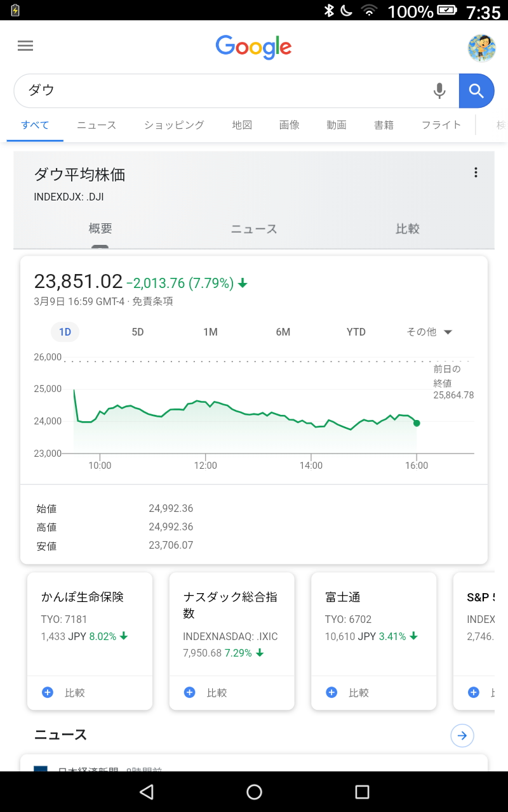Switch to the 書籍 tab
This screenshot has width=508, height=812.
point(384,125)
